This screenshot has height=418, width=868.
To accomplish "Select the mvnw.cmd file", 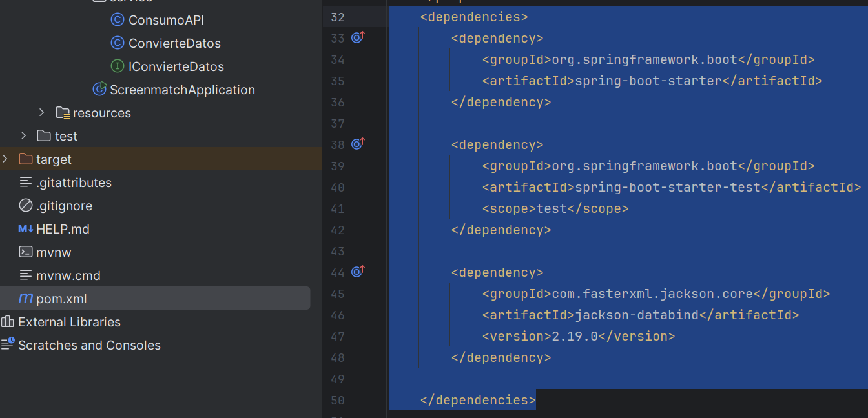I will tap(68, 275).
